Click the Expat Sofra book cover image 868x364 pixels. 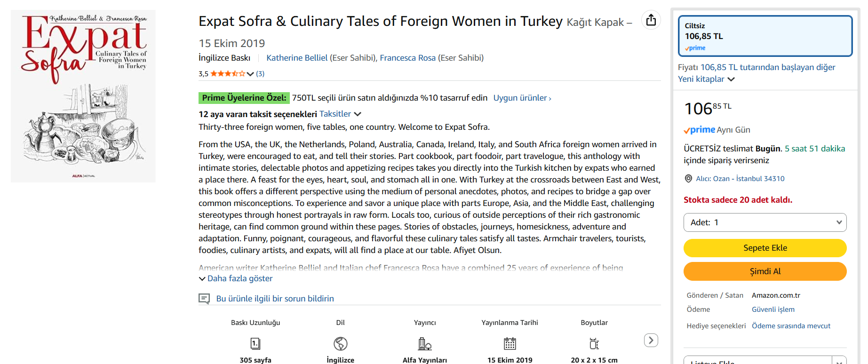click(83, 96)
